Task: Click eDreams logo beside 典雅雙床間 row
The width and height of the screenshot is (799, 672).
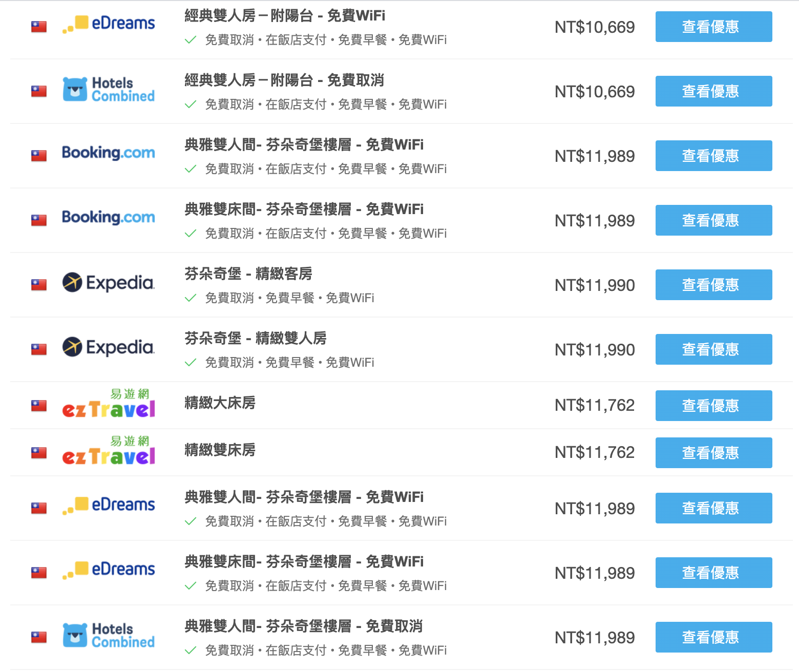Action: pyautogui.click(x=108, y=570)
